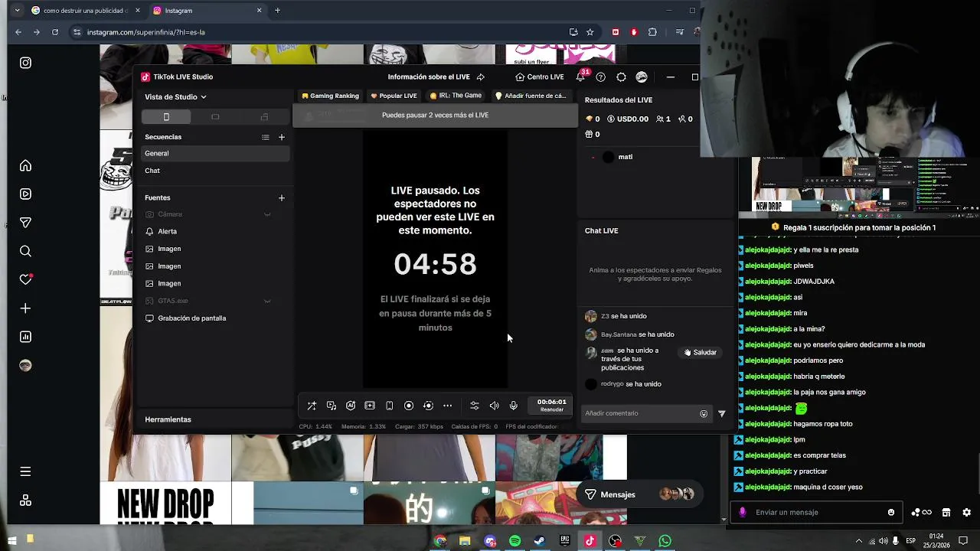Open Instagram notifications heart icon
The width and height of the screenshot is (980, 551).
pyautogui.click(x=25, y=279)
